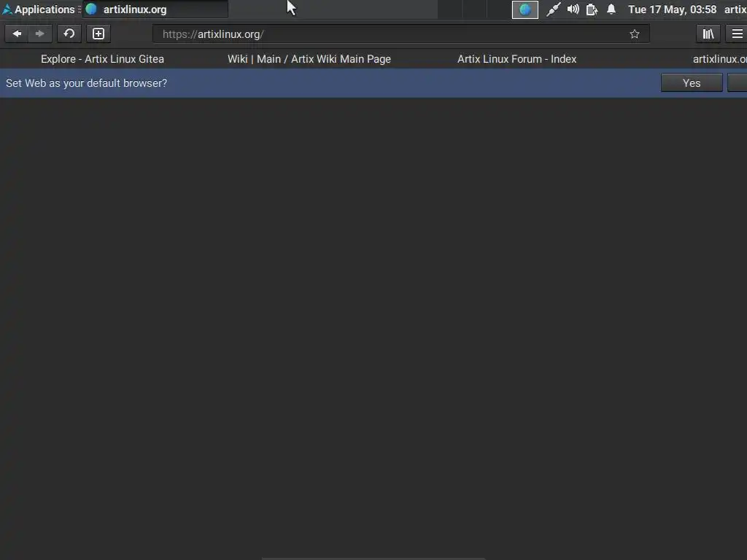Switch to Explore - Artix Linux Gitea tab
Screen dimensions: 747x560
102,59
